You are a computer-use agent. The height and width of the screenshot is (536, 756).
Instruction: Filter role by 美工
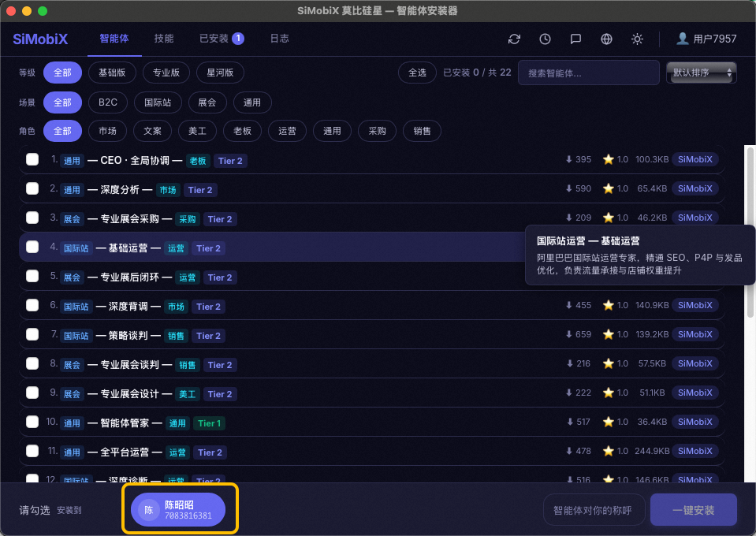pyautogui.click(x=197, y=131)
